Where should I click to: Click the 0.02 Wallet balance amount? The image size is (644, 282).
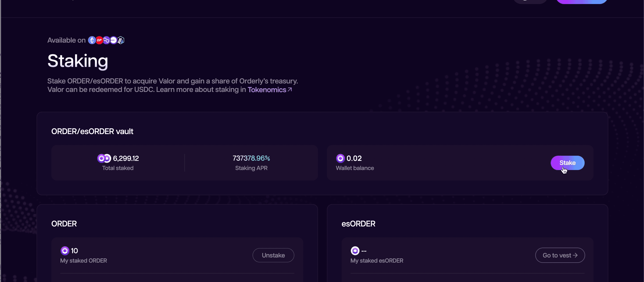pyautogui.click(x=354, y=158)
